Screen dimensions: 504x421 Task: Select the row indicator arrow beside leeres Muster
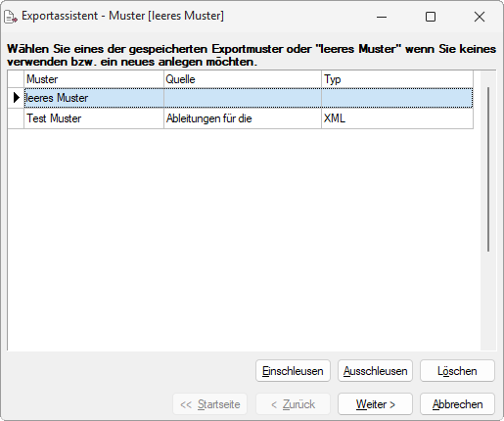pos(16,98)
